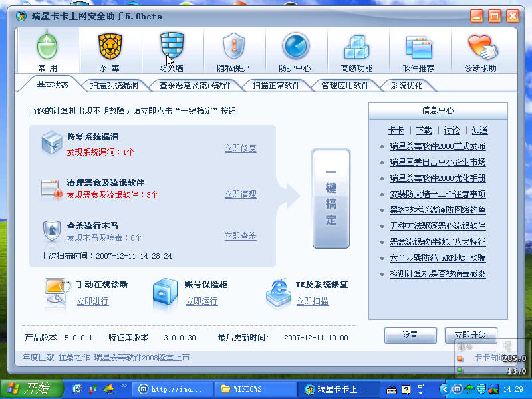Viewport: 532px width, 399px height.
Task: Expand quick launch overflow chevron
Action: click(x=124, y=386)
